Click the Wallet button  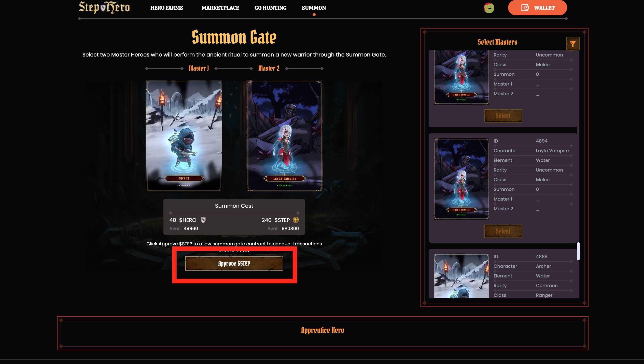tap(538, 8)
